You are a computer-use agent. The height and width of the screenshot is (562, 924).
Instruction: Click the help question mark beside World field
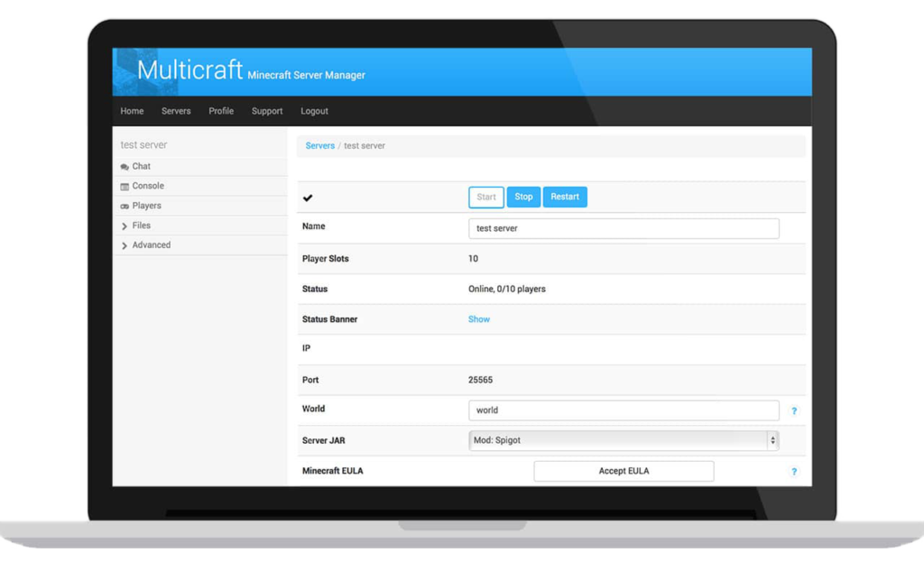794,411
